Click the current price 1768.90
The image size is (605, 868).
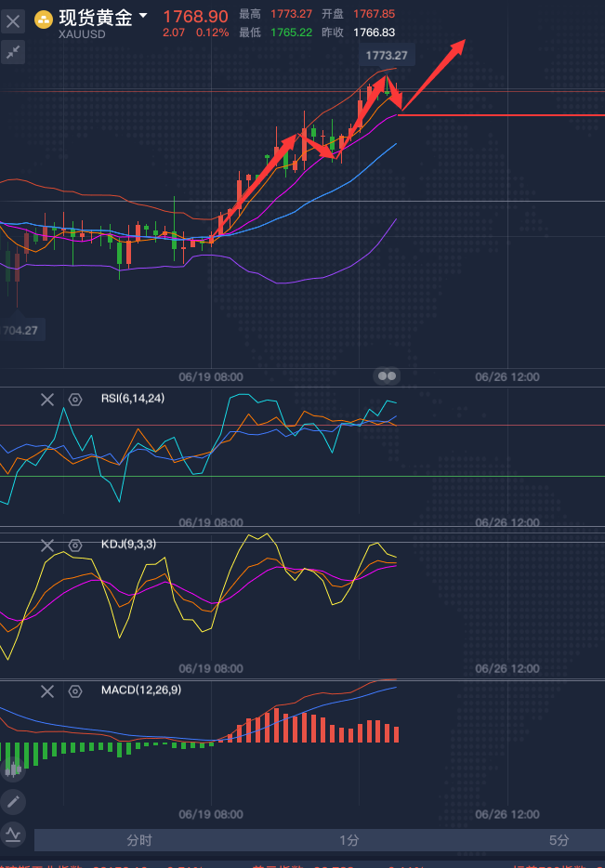195,16
